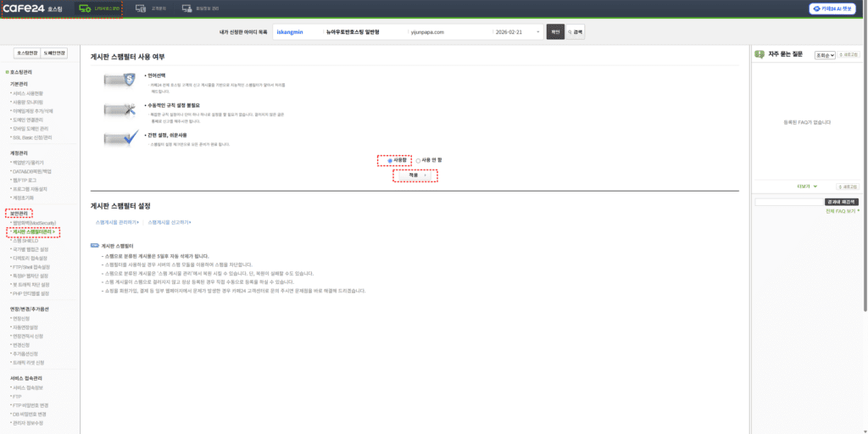868x434 pixels.
Task: Launch the 카페24 AI 챗봇
Action: pos(832,8)
